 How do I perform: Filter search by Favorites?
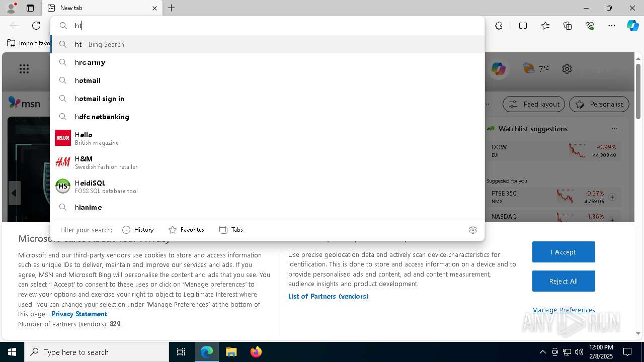186,230
